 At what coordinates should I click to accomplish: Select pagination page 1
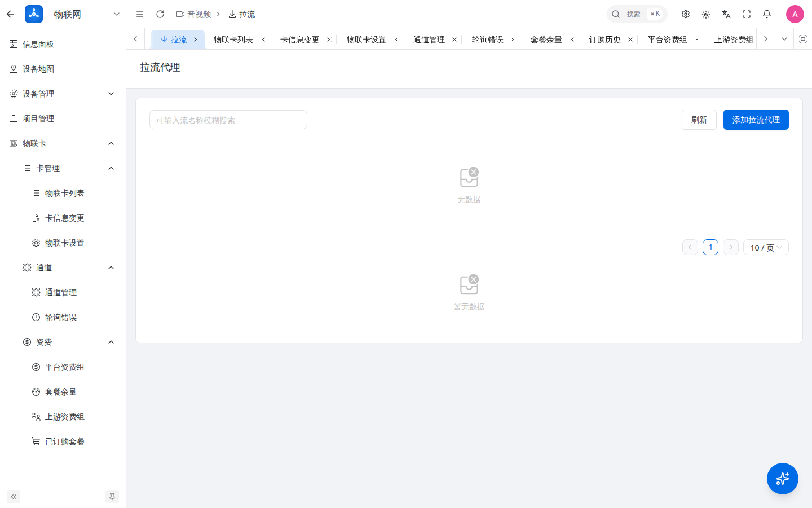710,247
